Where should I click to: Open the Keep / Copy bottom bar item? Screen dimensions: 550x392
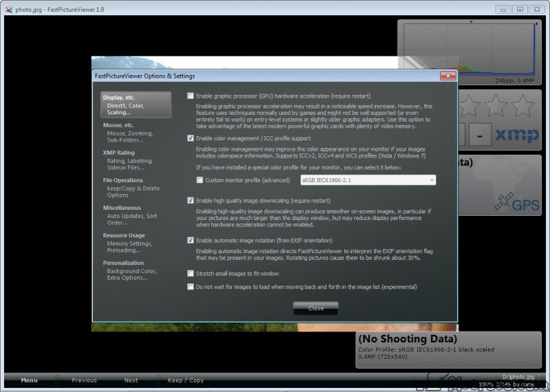click(186, 380)
